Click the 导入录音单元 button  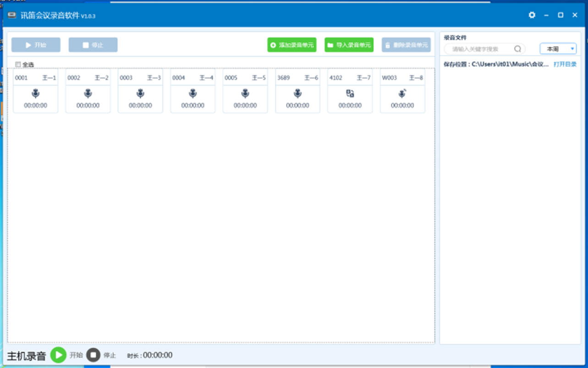pyautogui.click(x=349, y=45)
